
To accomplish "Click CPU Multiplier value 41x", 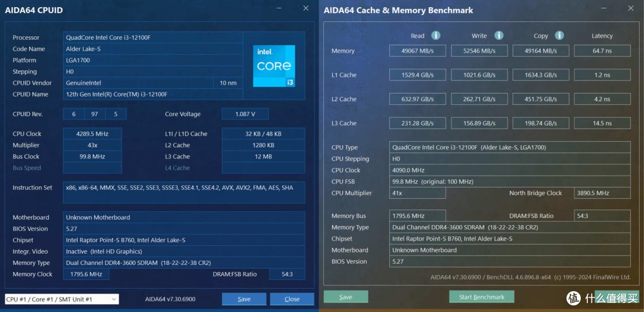I will click(417, 193).
